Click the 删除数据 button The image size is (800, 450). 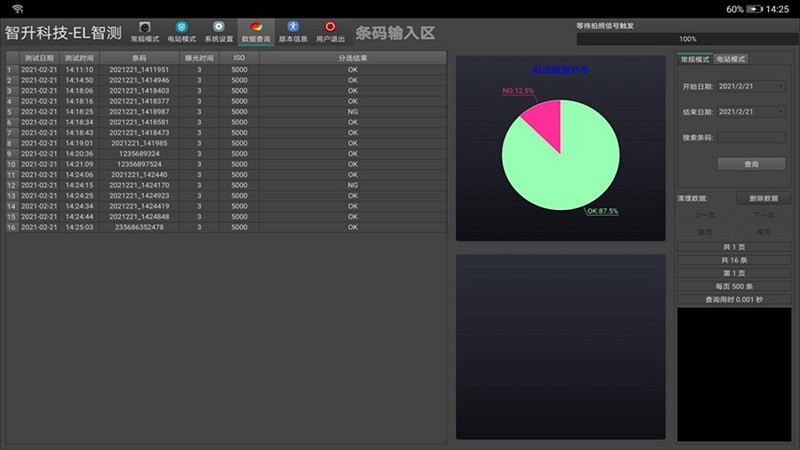click(x=763, y=198)
